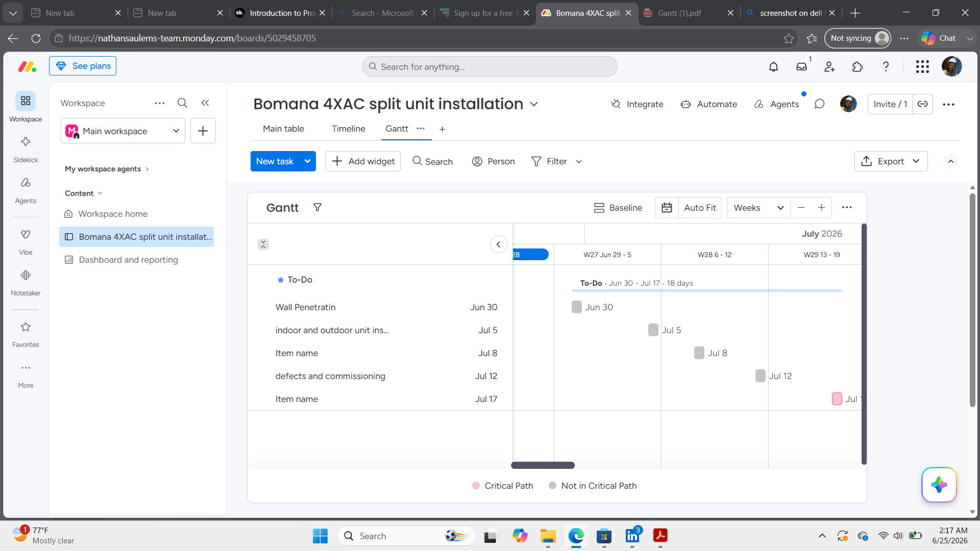Open the New task dropdown arrow
The height and width of the screenshot is (551, 980).
click(307, 161)
